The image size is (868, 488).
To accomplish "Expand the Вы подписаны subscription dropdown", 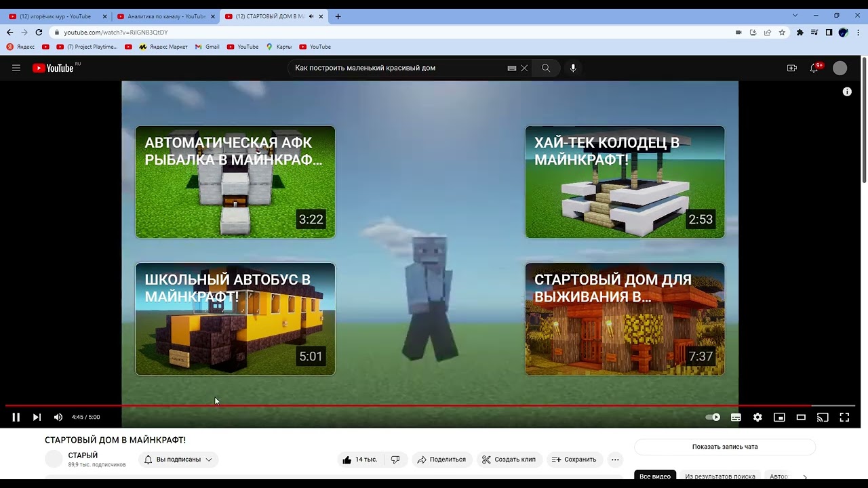I will [178, 460].
